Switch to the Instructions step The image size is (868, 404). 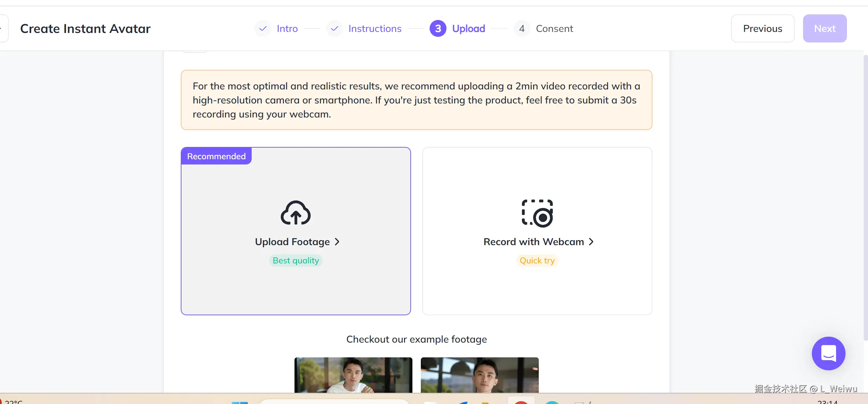[375, 28]
